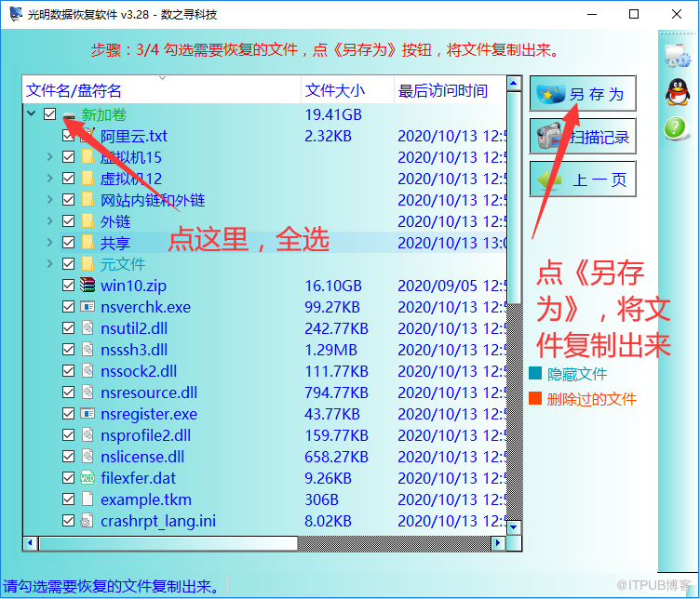Click the scroll-up arrow of file list
The height and width of the screenshot is (599, 700).
[x=514, y=84]
